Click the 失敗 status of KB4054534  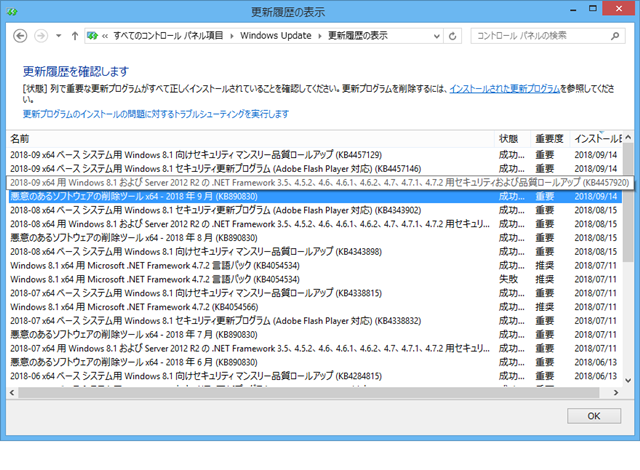click(x=508, y=279)
